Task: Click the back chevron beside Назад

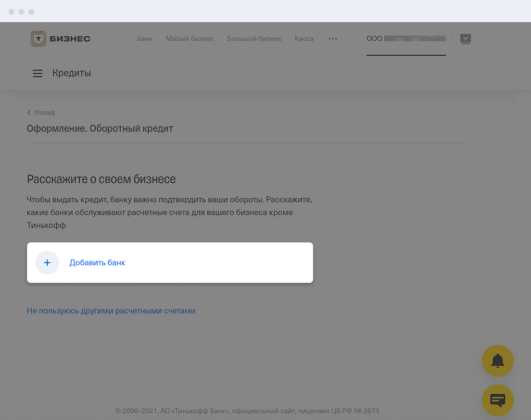Action: 29,112
